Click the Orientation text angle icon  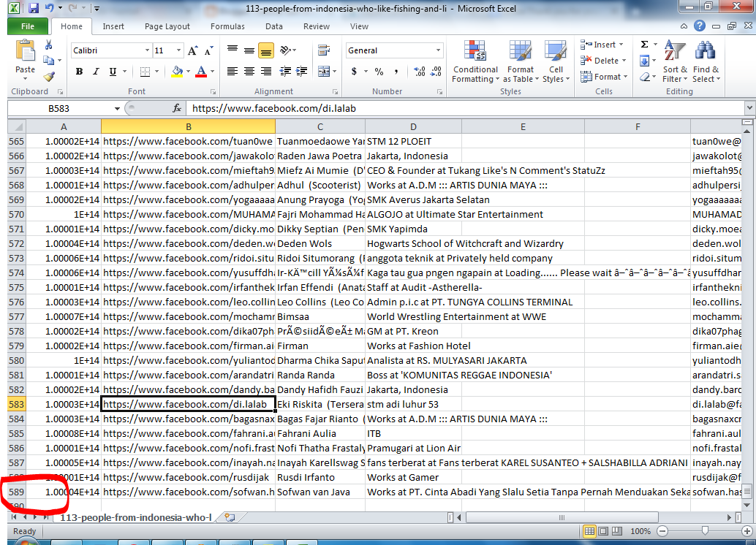pyautogui.click(x=285, y=50)
